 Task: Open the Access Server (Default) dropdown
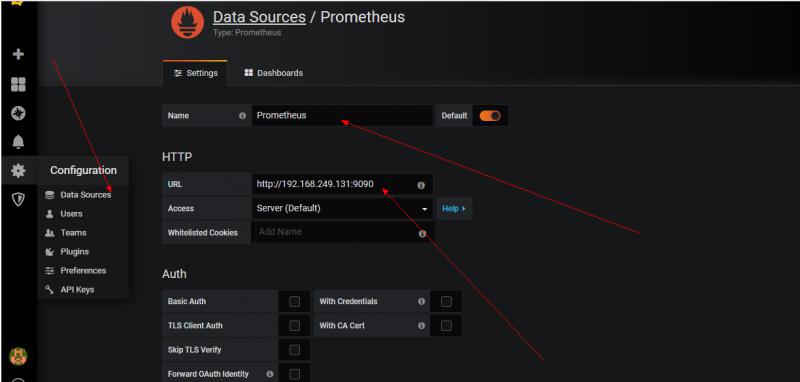tap(342, 209)
